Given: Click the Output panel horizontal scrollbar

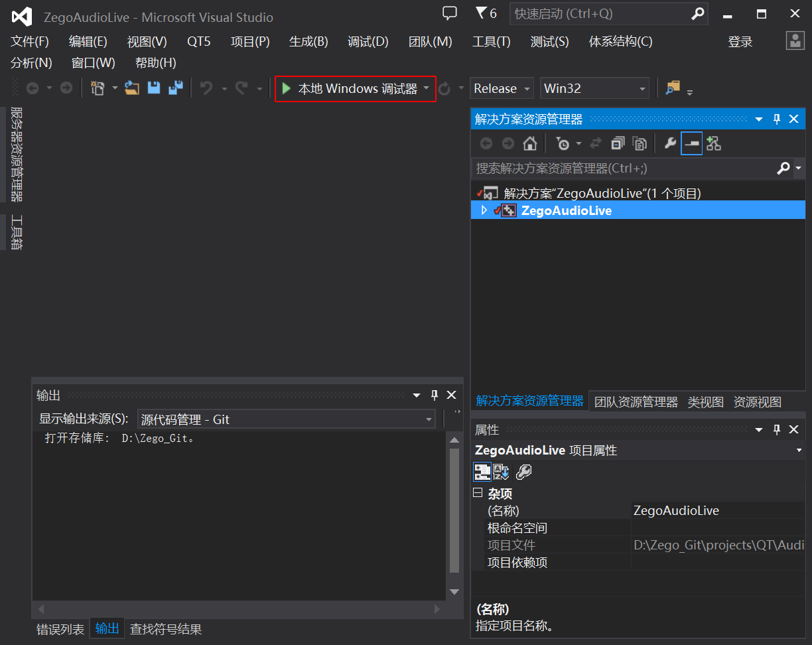Looking at the screenshot, I should 239,609.
